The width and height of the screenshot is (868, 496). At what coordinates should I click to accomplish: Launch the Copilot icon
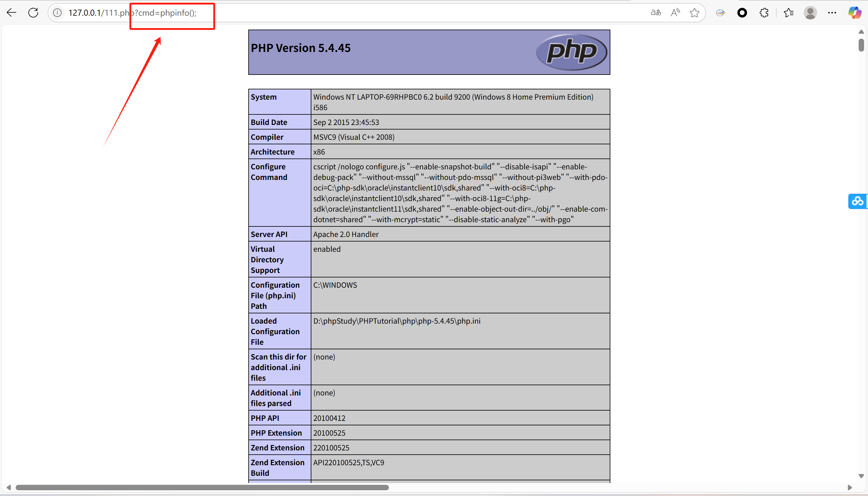[x=855, y=13]
